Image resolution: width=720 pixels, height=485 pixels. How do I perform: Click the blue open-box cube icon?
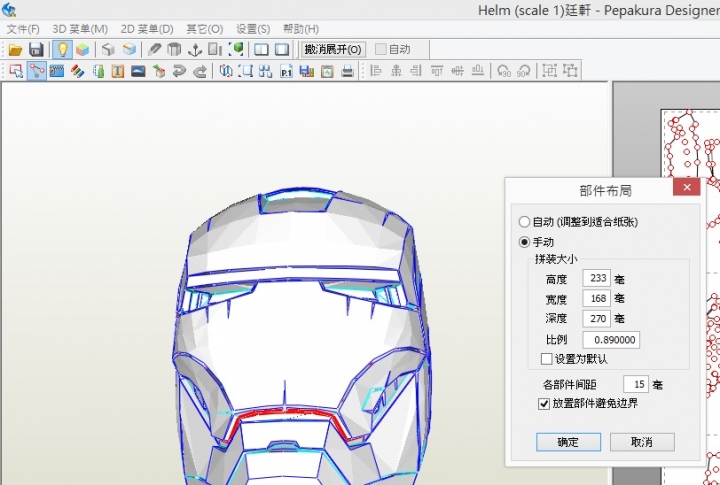pos(129,50)
